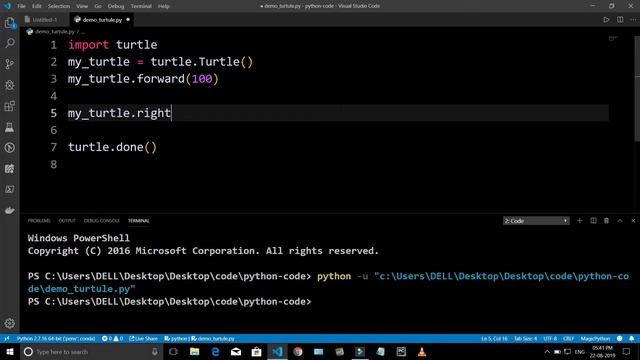This screenshot has width=640, height=360.
Task: Open the Docker whale view
Action: (x=10, y=210)
